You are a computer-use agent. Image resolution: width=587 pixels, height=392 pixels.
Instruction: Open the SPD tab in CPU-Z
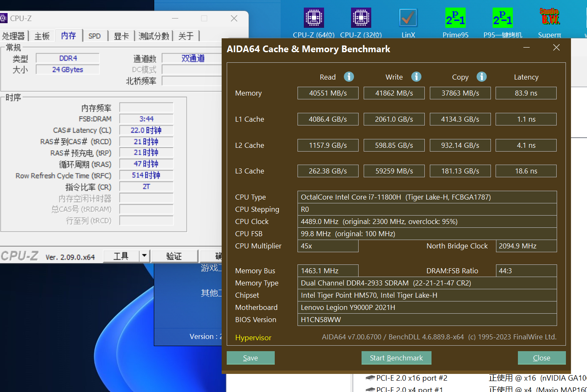95,36
